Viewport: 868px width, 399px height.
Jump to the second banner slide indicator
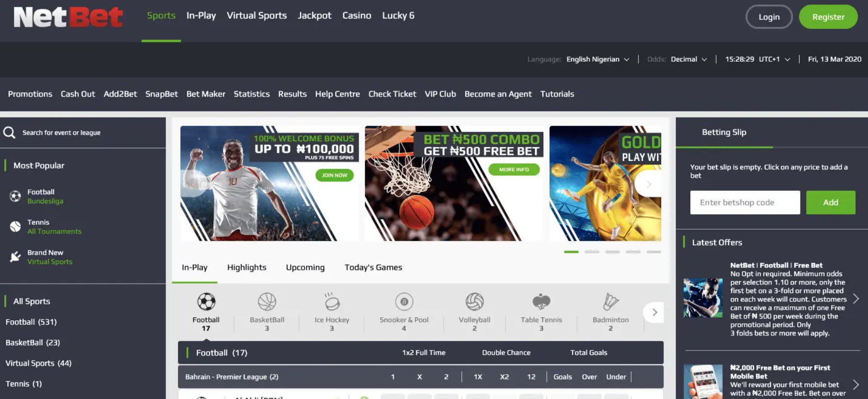[x=592, y=252]
